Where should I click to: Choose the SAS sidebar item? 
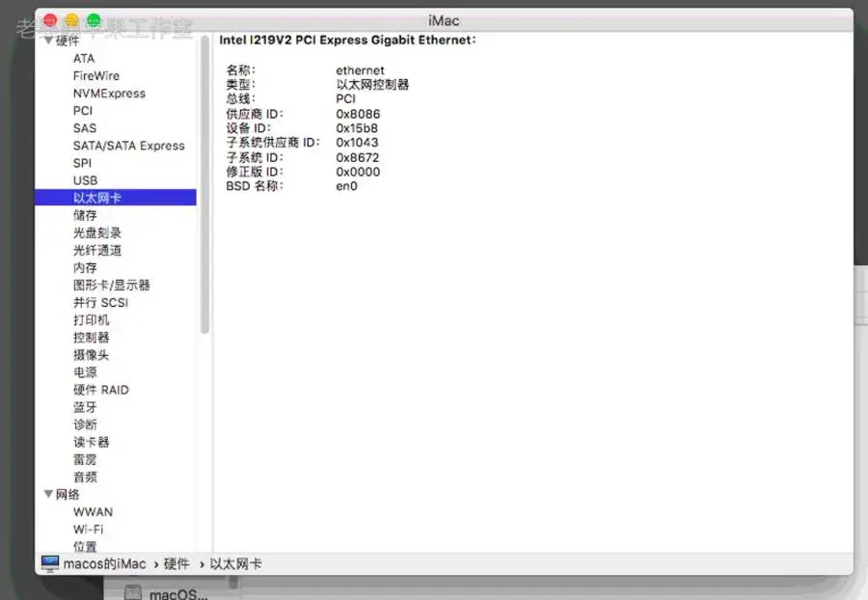[85, 128]
